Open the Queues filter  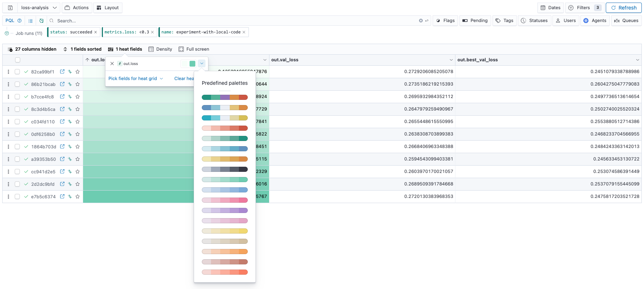[x=626, y=21]
